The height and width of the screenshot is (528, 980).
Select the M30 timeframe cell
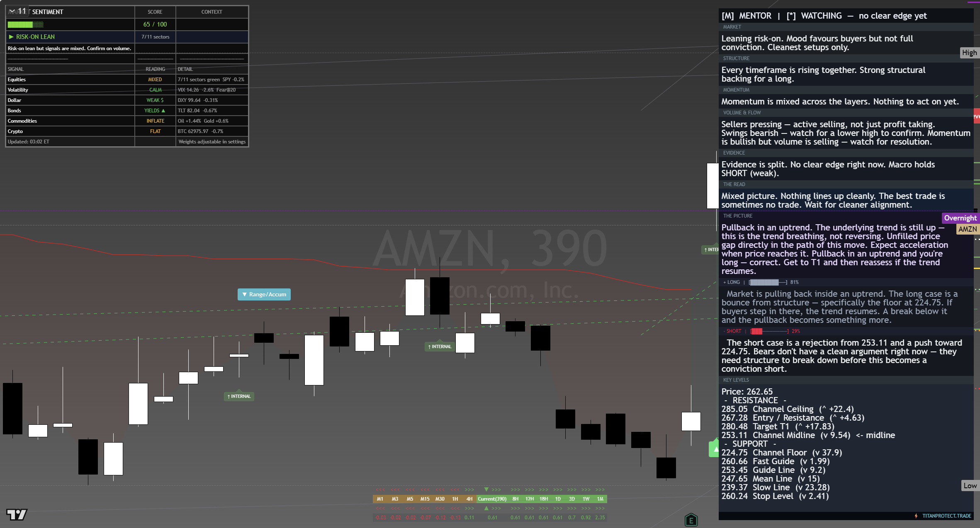440,499
